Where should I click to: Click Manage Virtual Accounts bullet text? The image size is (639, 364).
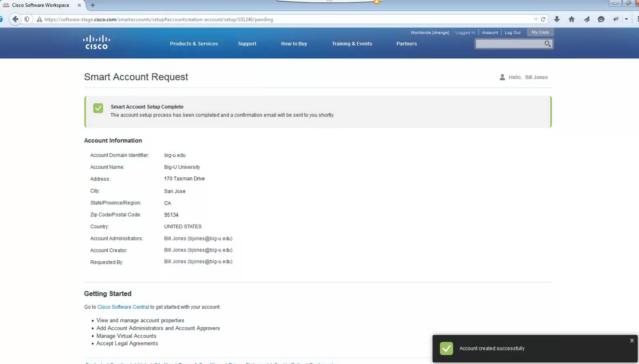coord(126,336)
